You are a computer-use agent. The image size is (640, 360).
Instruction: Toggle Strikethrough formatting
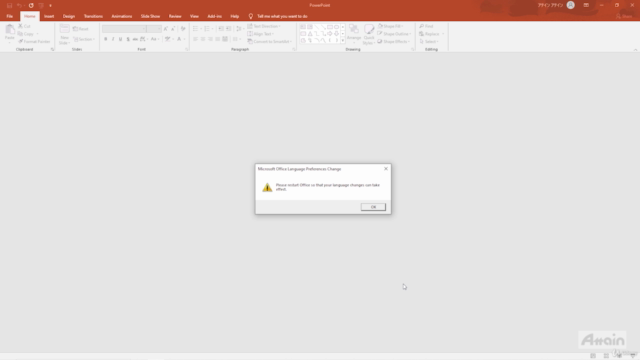tap(135, 39)
